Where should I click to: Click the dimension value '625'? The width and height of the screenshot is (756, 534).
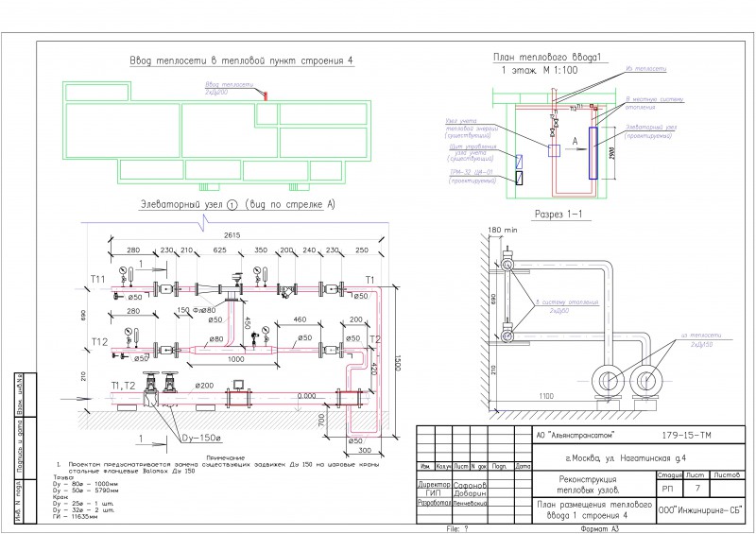[219, 250]
